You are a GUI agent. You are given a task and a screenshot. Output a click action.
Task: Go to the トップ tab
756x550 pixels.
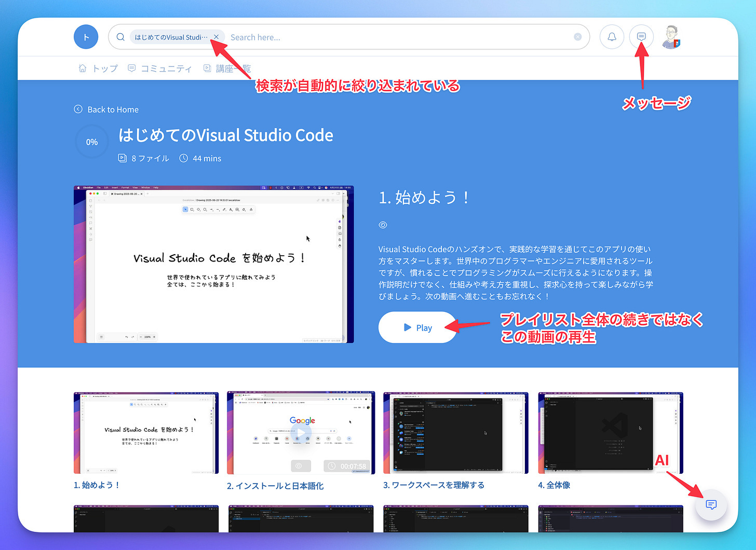pyautogui.click(x=98, y=68)
